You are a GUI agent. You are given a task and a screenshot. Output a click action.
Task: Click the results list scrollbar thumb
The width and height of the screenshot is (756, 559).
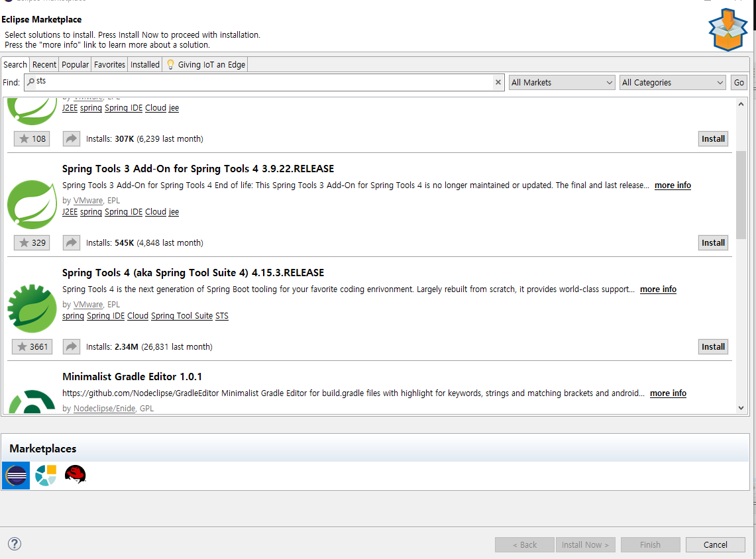point(741,195)
